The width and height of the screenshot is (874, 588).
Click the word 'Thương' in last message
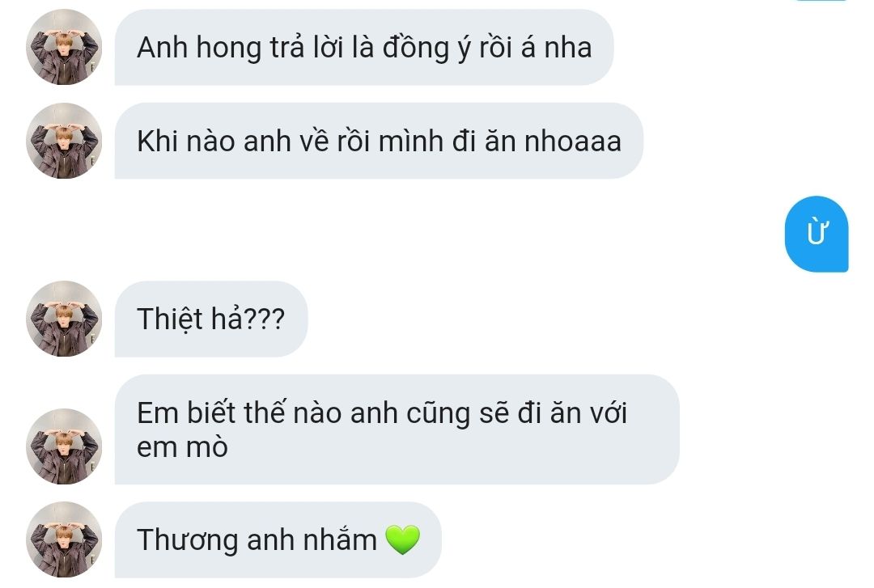[187, 540]
